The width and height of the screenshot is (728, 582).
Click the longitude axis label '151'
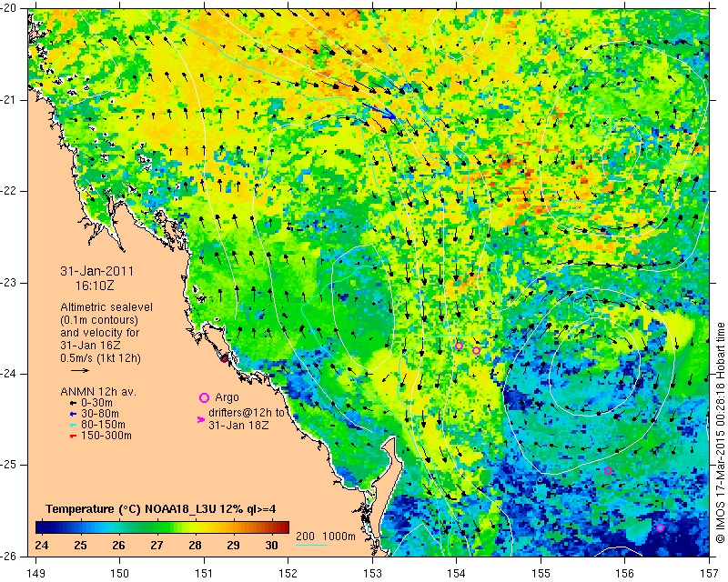point(204,574)
